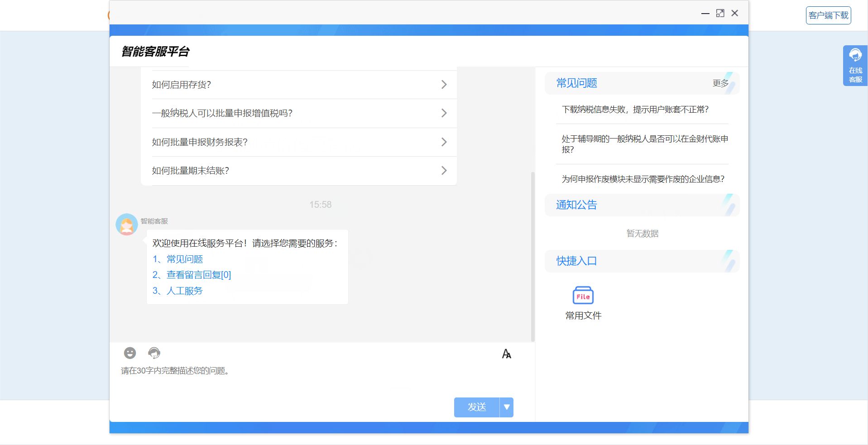The image size is (868, 445).
Task: Click the 客户端下载 button
Action: 828,15
